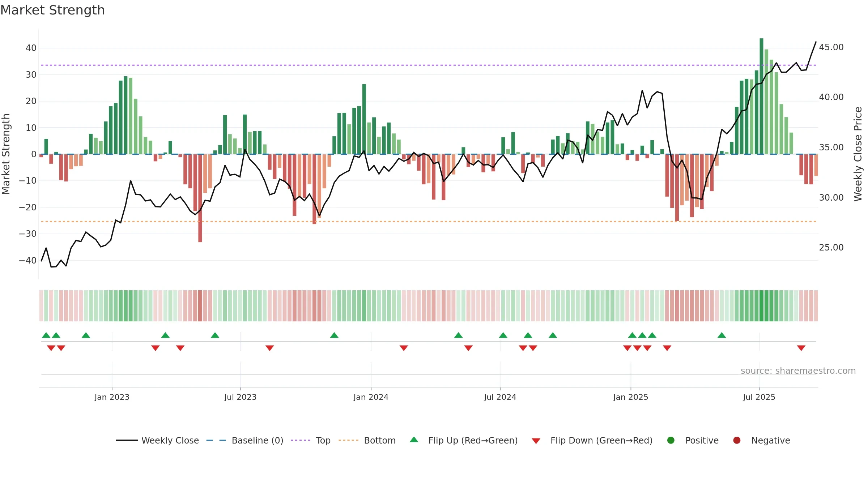This screenshot has width=868, height=488.
Task: Click the '−30' left axis tick label
Action: point(28,234)
